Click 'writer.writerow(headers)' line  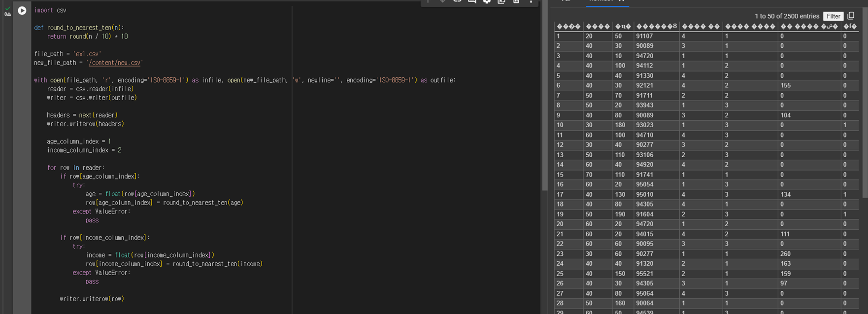click(x=85, y=124)
